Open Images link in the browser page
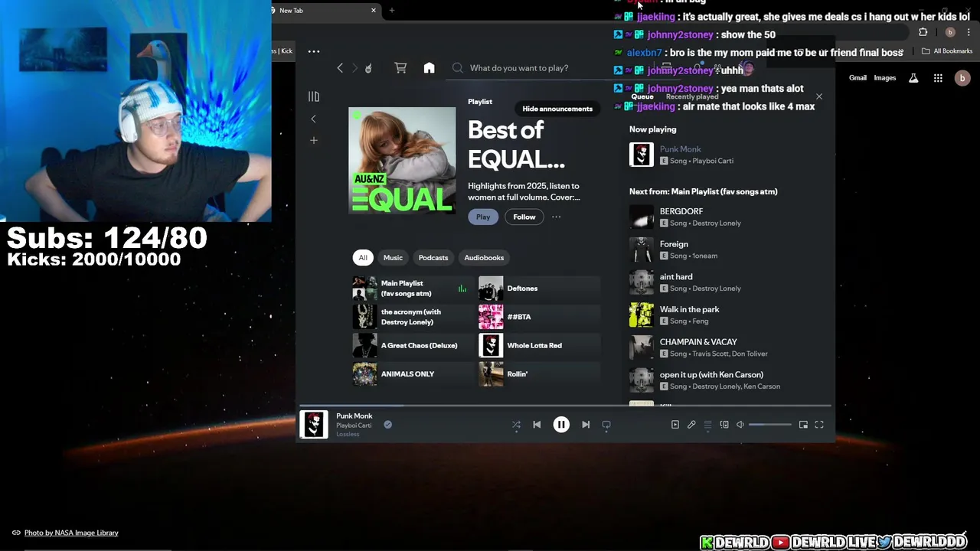980x551 pixels. (x=885, y=78)
